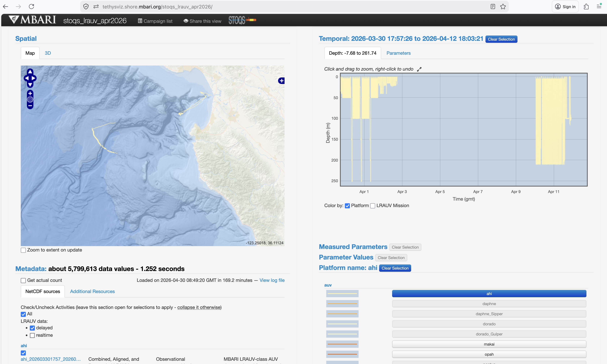Click the ahi platform color line

pos(342,294)
